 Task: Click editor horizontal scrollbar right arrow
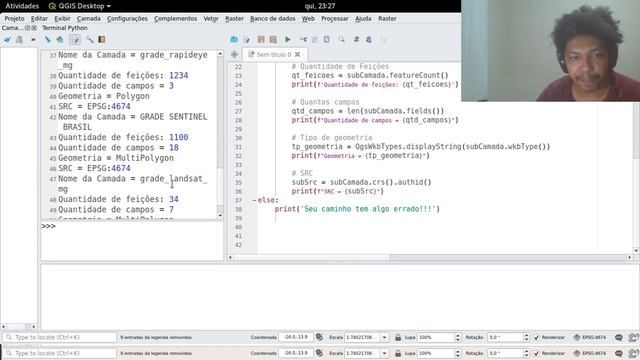(x=629, y=258)
